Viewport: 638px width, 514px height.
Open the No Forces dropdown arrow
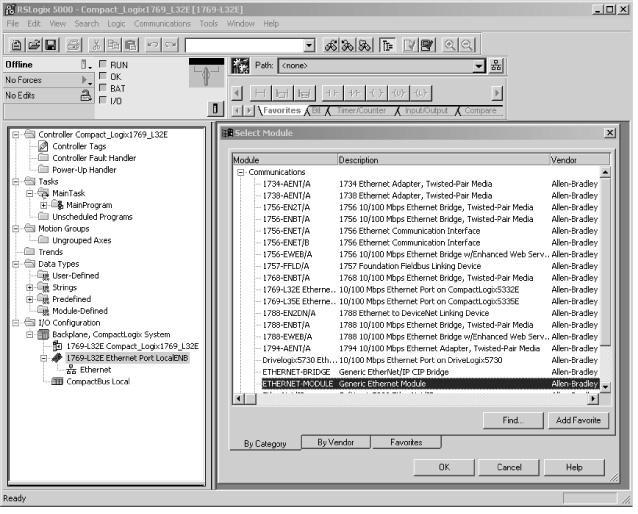[85, 80]
